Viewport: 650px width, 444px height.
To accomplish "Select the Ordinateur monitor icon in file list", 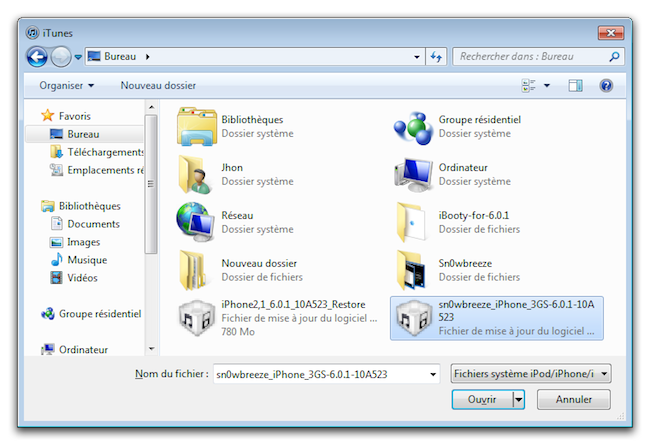I will tap(414, 175).
